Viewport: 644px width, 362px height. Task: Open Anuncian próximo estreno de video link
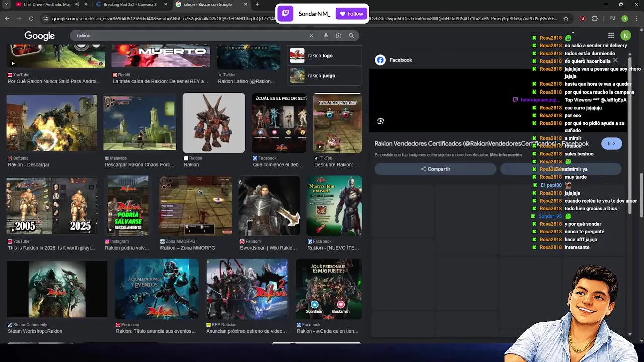[x=247, y=331]
